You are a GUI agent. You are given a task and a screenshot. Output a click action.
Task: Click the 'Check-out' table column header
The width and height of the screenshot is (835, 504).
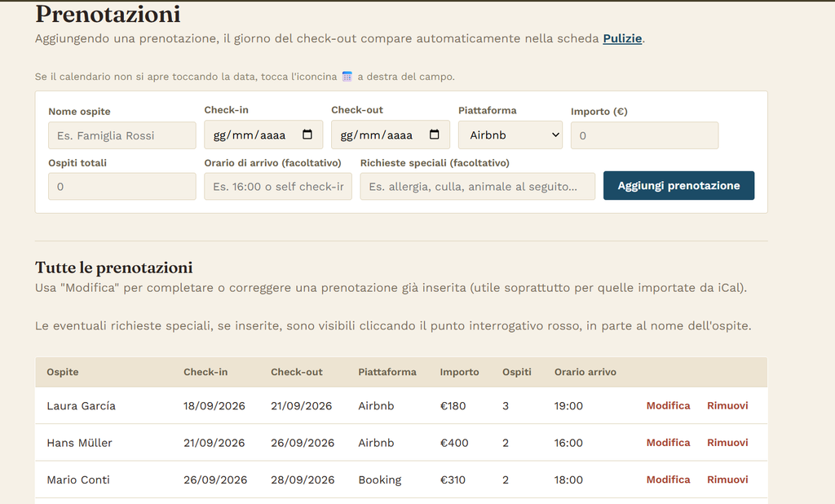click(297, 372)
